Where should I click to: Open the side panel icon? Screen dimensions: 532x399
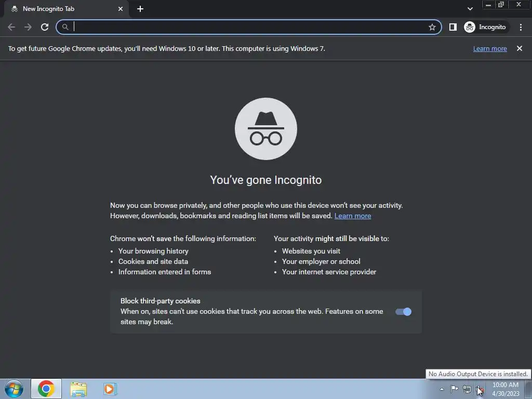(453, 27)
